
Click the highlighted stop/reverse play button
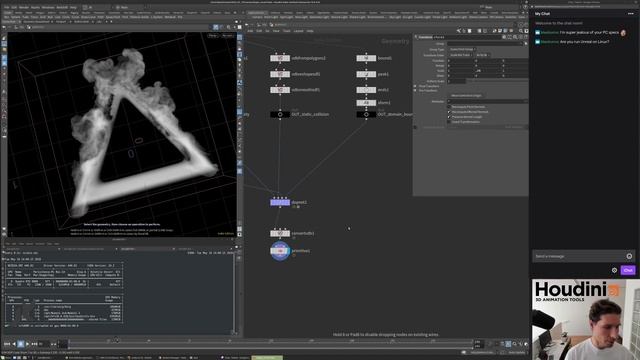pyautogui.click(x=21, y=344)
